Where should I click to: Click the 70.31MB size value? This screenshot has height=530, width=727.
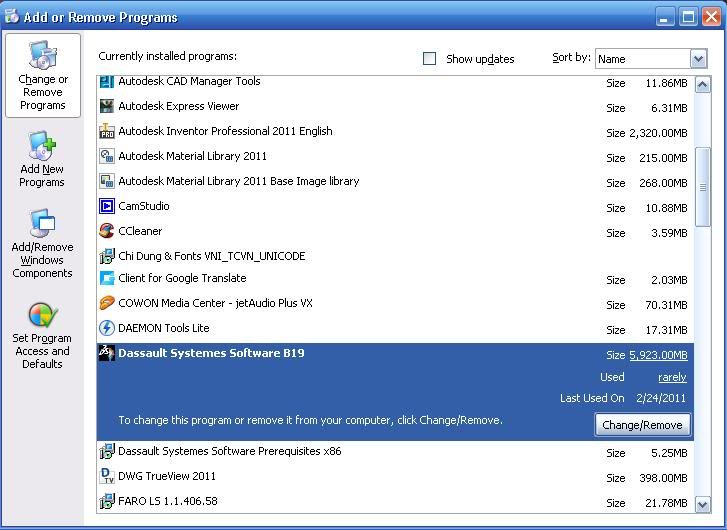tap(666, 305)
